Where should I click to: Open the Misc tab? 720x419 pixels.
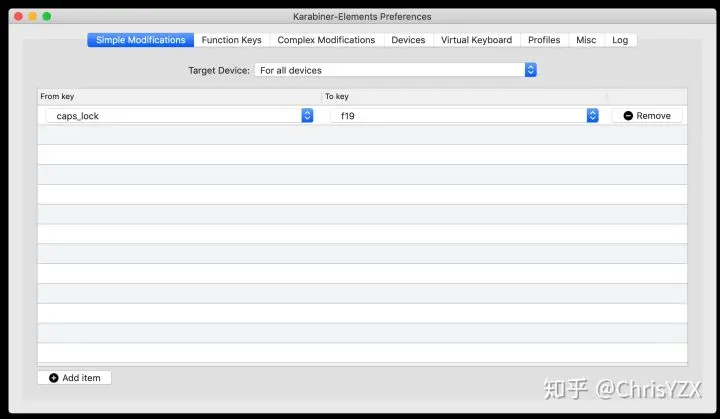point(586,40)
